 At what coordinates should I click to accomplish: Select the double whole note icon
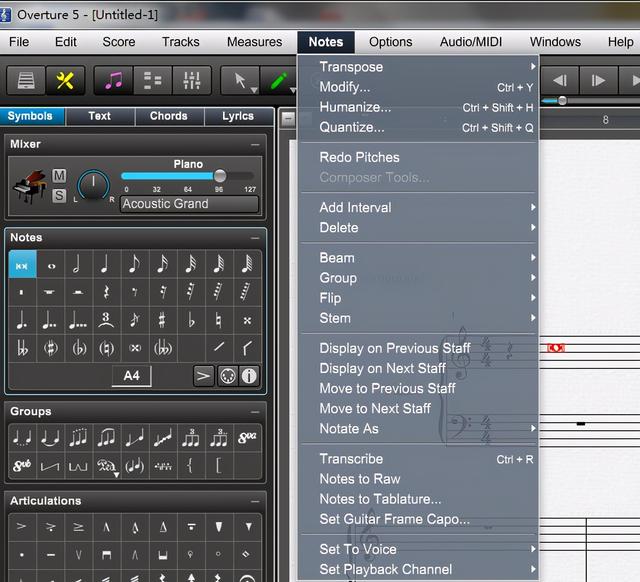coord(22,264)
